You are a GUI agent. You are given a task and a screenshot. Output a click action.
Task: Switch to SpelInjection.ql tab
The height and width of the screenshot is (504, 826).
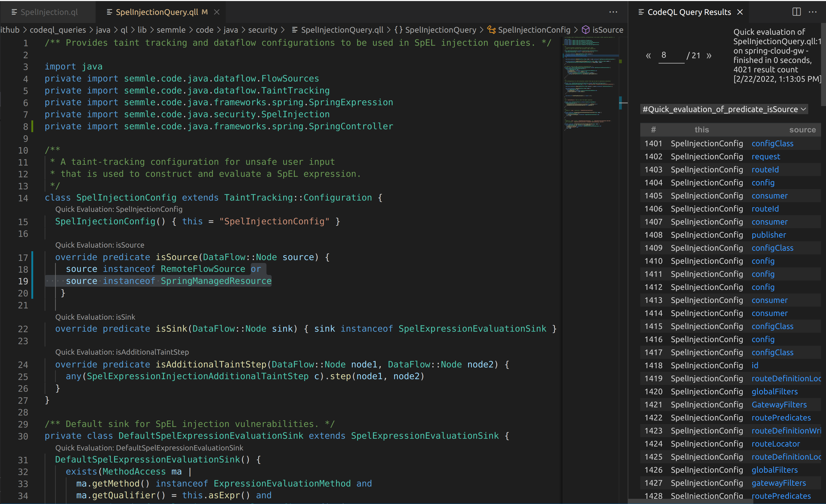pyautogui.click(x=49, y=12)
